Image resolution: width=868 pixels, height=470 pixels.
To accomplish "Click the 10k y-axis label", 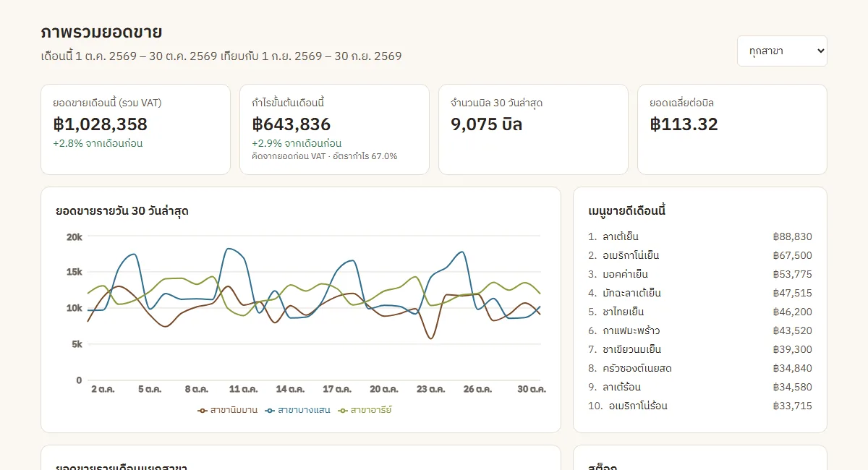I will coord(74,308).
